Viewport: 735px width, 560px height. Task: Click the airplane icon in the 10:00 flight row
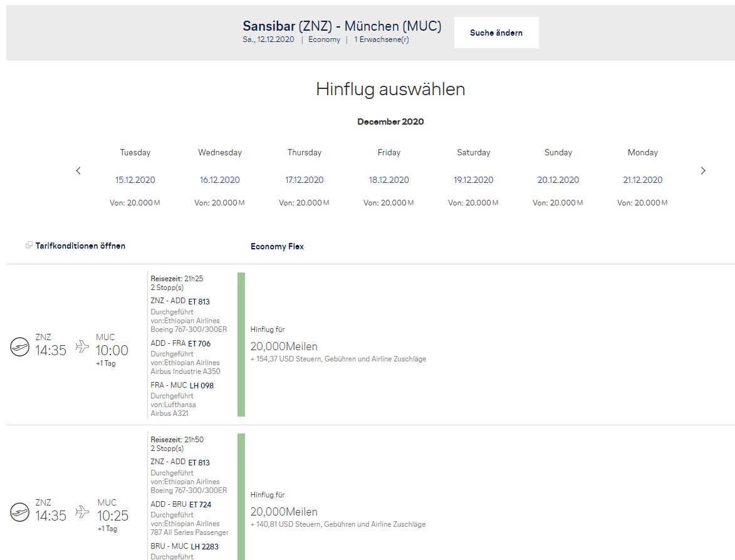point(82,346)
